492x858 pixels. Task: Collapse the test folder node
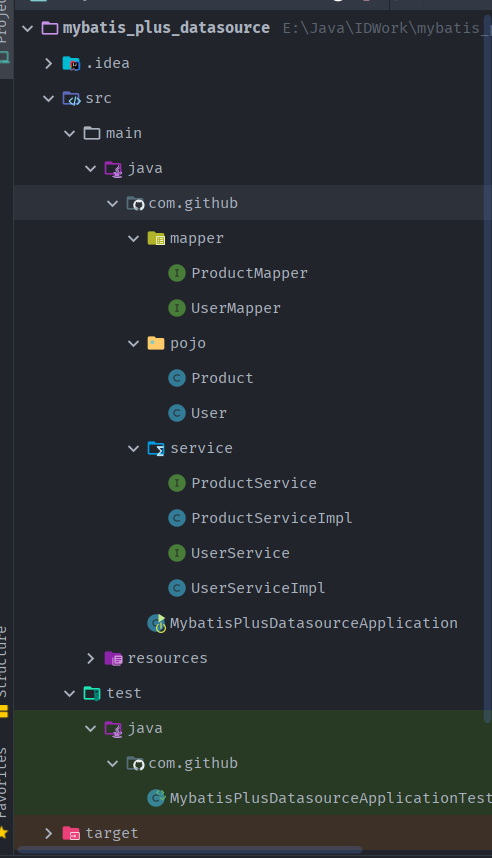pyautogui.click(x=70, y=693)
